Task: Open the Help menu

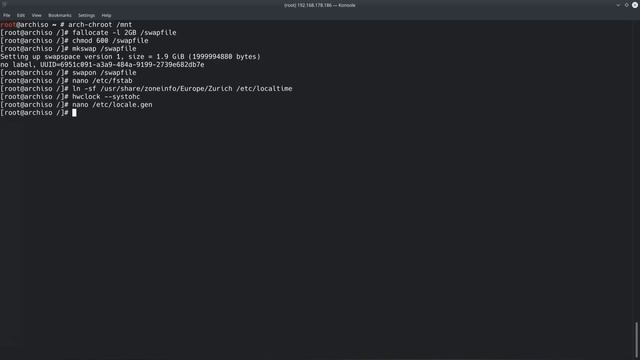Action: coord(106,16)
